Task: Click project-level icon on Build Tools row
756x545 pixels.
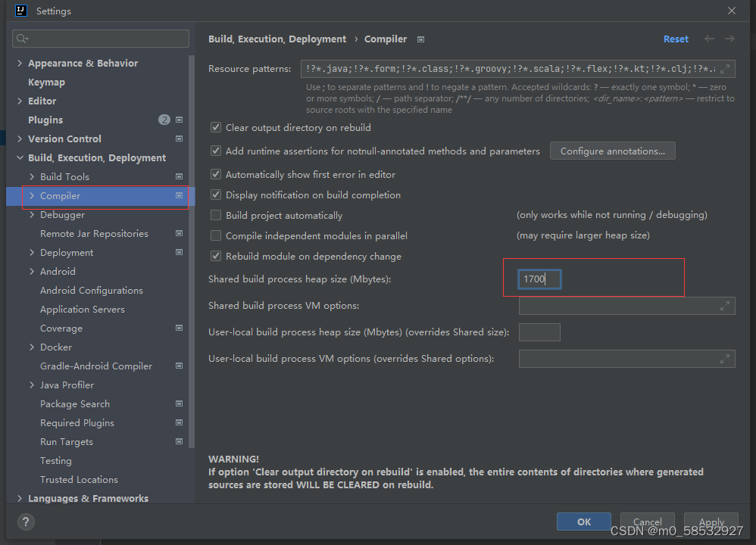Action: (179, 177)
